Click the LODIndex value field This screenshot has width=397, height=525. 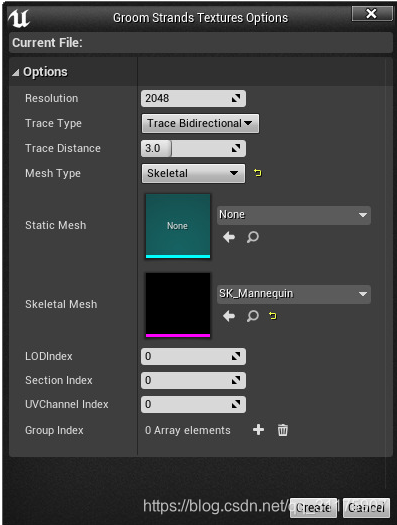193,356
